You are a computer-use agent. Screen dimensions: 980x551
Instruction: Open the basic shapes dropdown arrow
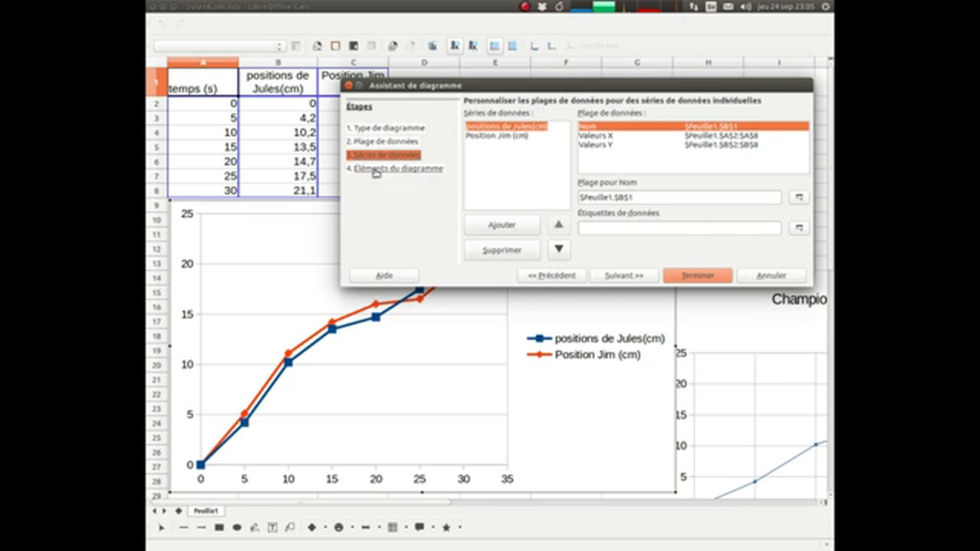(325, 527)
